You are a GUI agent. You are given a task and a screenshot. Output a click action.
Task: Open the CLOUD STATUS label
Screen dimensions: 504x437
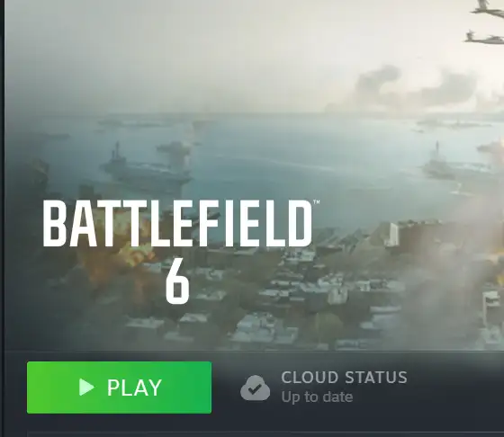(344, 378)
